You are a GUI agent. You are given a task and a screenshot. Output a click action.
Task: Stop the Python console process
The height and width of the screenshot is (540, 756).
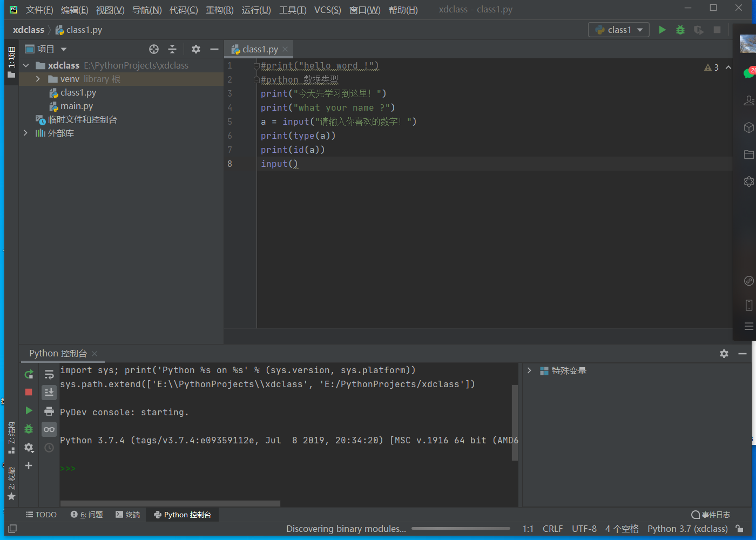tap(29, 392)
